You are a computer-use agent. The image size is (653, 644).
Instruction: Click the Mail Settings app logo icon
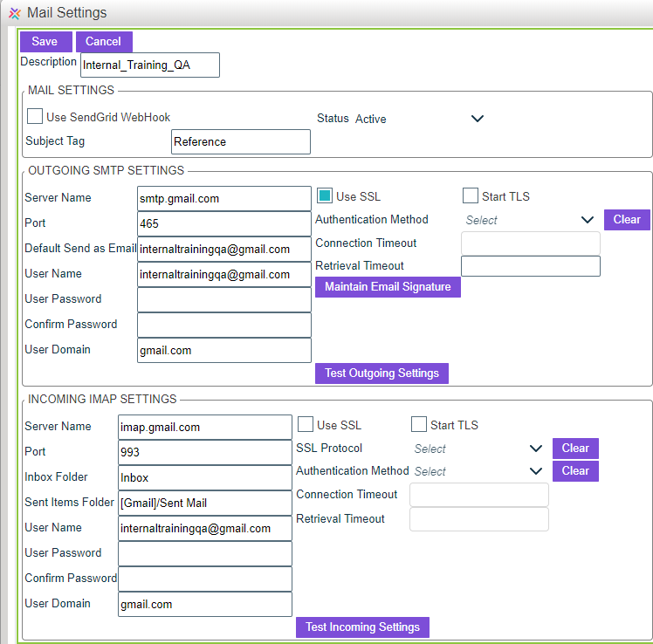click(x=14, y=13)
